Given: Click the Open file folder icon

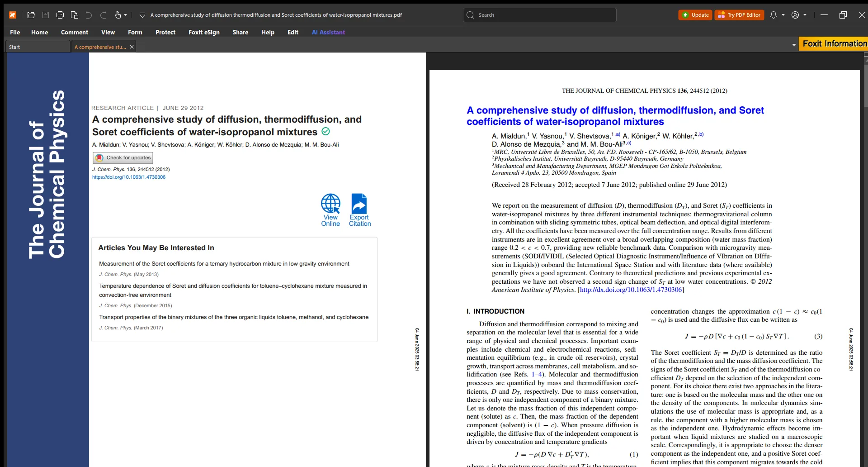Looking at the screenshot, I should pyautogui.click(x=31, y=15).
